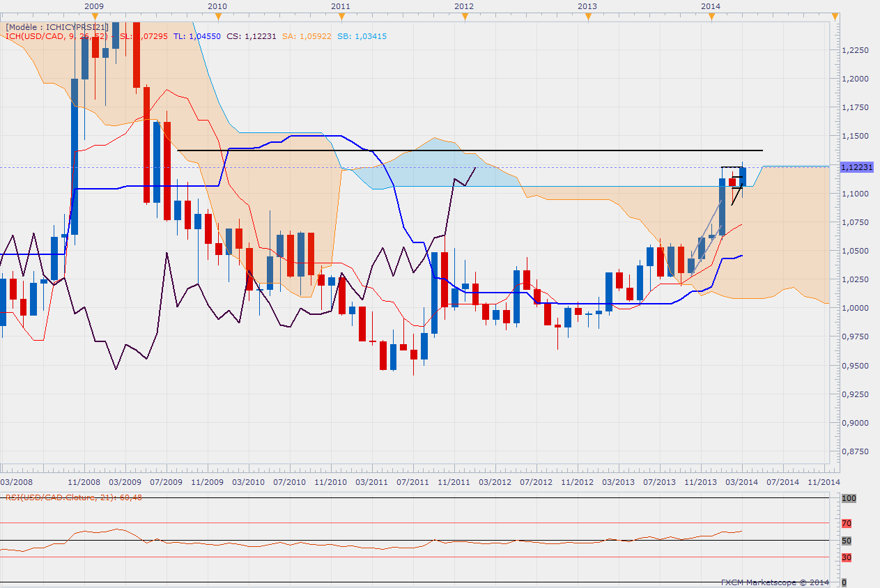The image size is (880, 588).
Task: Click the 07/2010 date axis label
Action: pyautogui.click(x=290, y=482)
